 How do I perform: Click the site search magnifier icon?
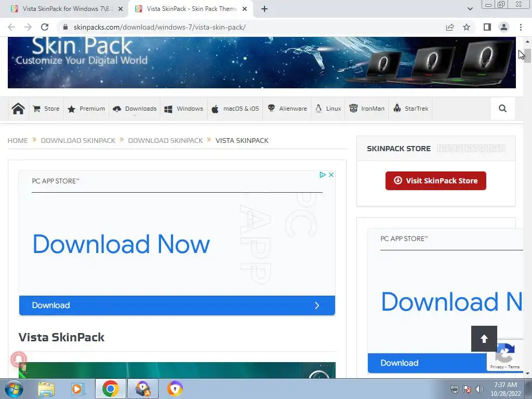[502, 109]
